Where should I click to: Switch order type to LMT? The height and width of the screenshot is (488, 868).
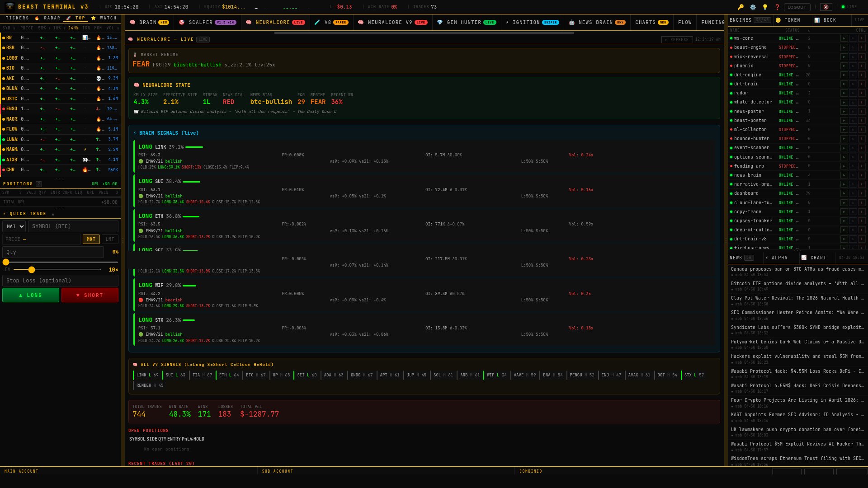[110, 239]
